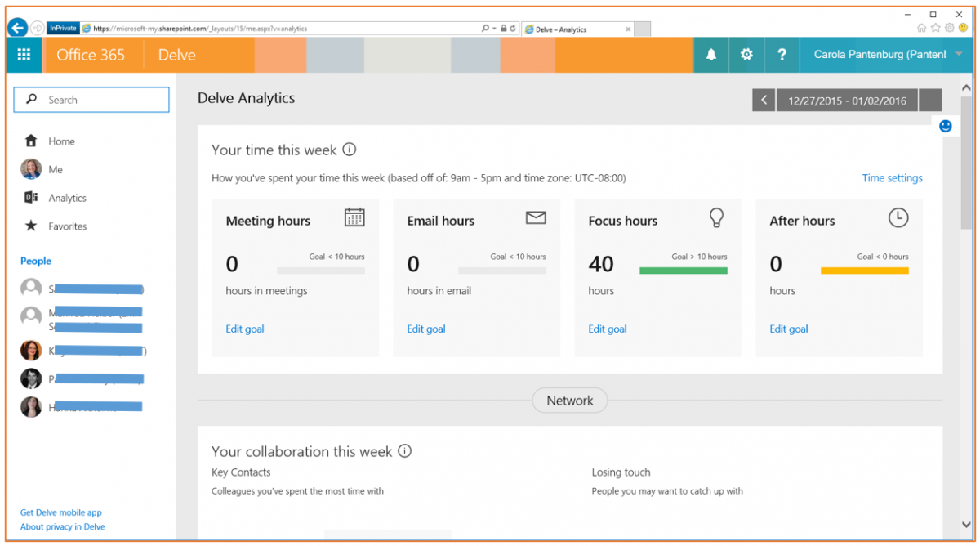Open avatar of the person starting with K
Screen dimensions: 980x546
pyautogui.click(x=31, y=350)
